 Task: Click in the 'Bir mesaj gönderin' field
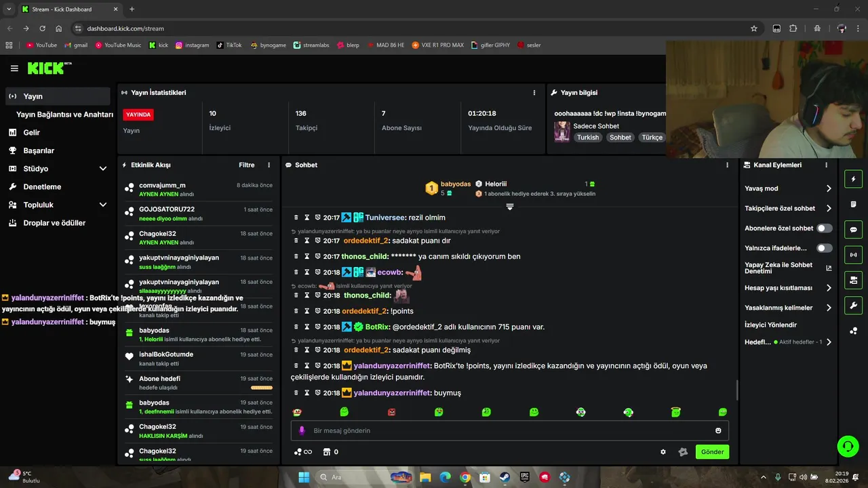pyautogui.click(x=510, y=430)
